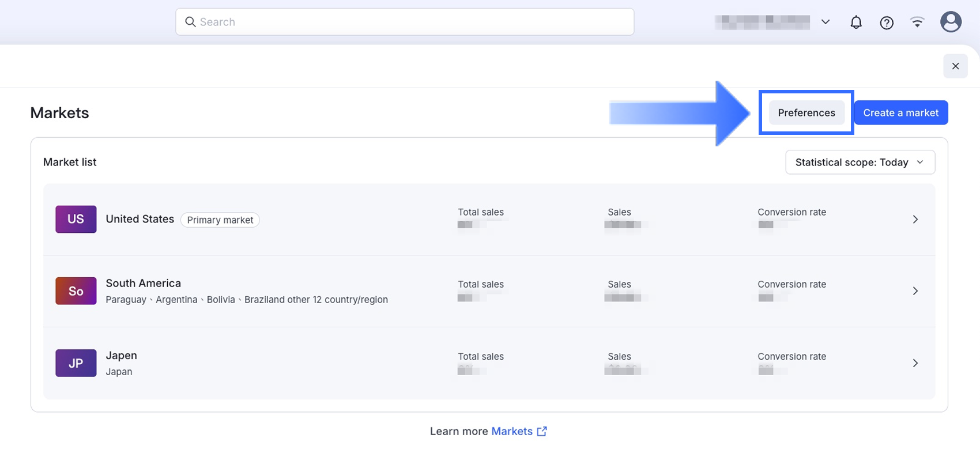
Task: Expand South America market chevron
Action: click(x=915, y=291)
